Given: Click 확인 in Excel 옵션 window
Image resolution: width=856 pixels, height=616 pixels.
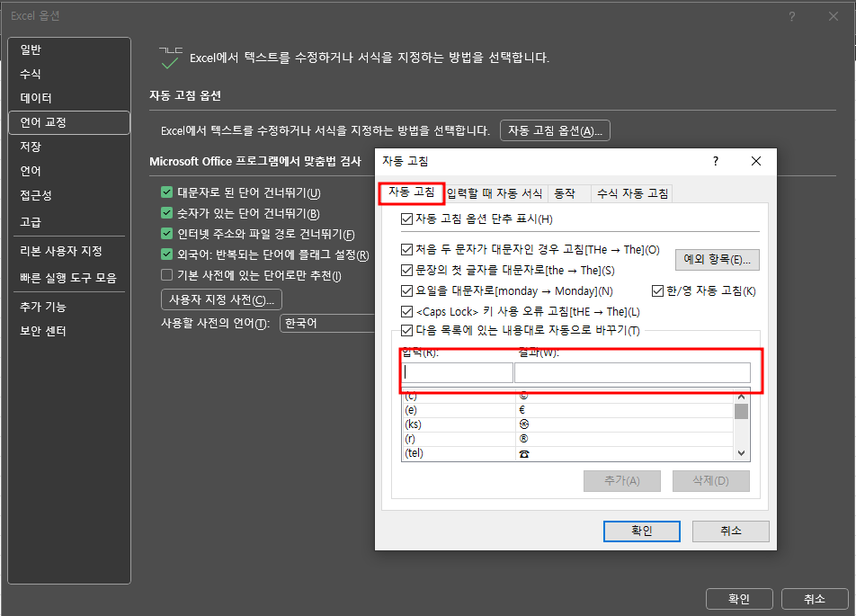Looking at the screenshot, I should pos(739,599).
